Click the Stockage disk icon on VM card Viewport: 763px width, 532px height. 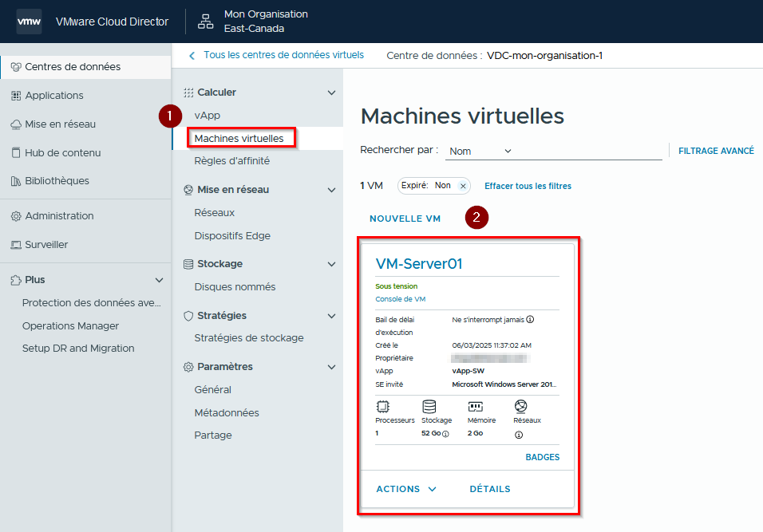pos(429,406)
